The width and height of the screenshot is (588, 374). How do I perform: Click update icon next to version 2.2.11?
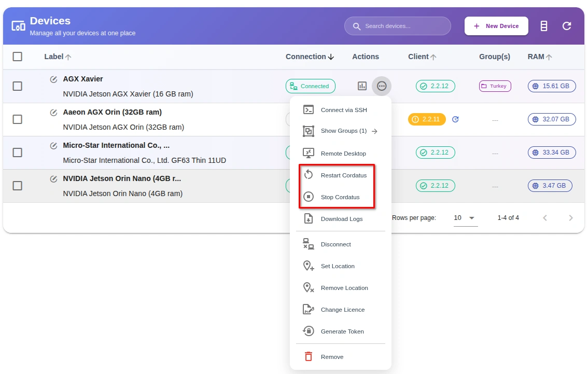(455, 119)
